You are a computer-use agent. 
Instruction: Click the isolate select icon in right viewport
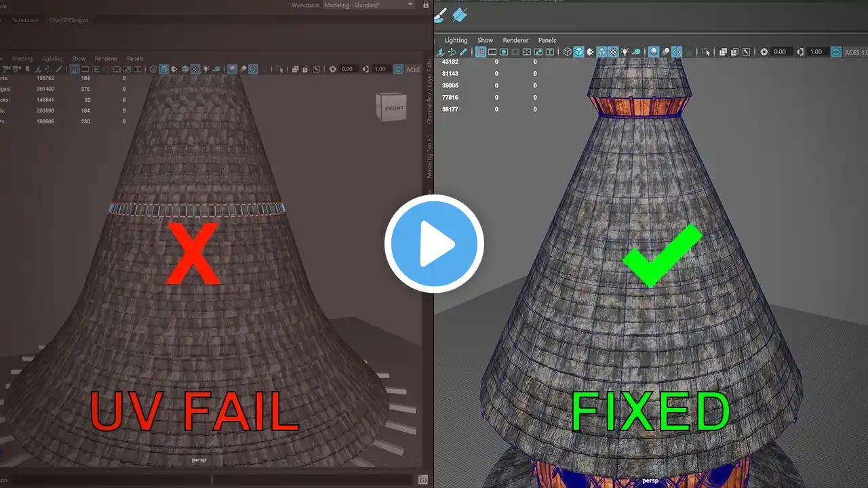pyautogui.click(x=705, y=52)
